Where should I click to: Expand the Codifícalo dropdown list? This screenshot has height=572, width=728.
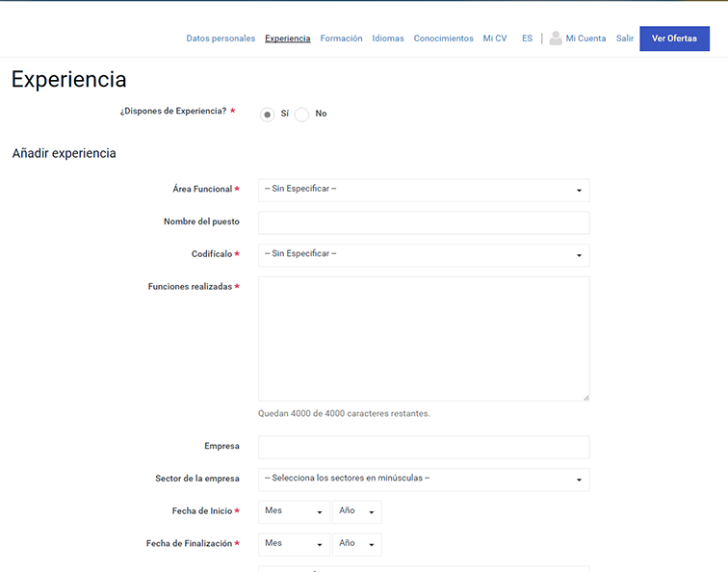click(424, 255)
